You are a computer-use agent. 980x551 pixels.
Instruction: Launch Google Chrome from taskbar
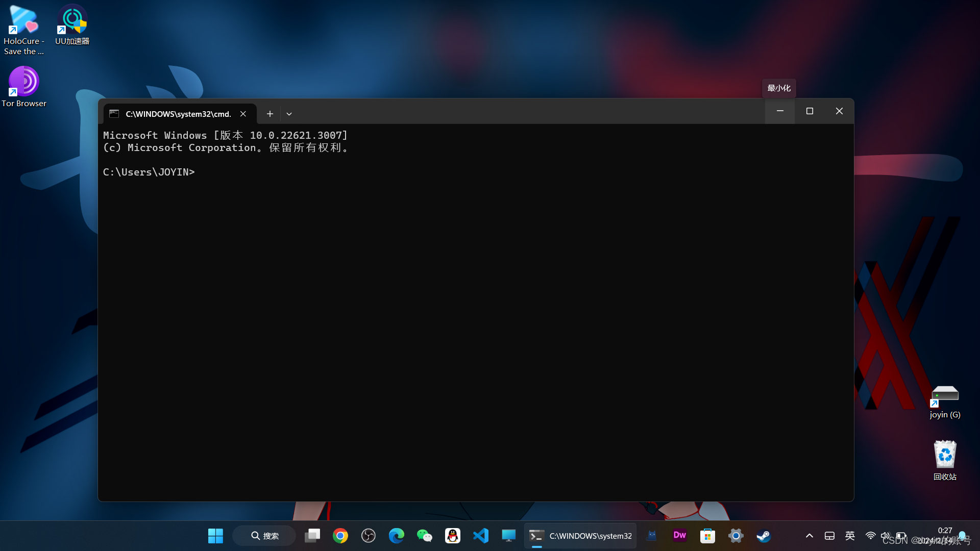click(x=340, y=536)
